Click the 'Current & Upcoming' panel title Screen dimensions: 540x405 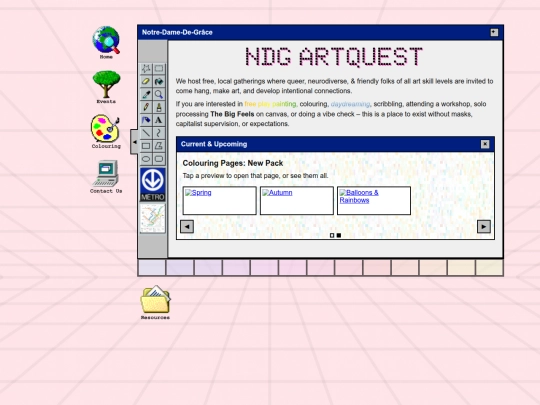click(x=214, y=144)
